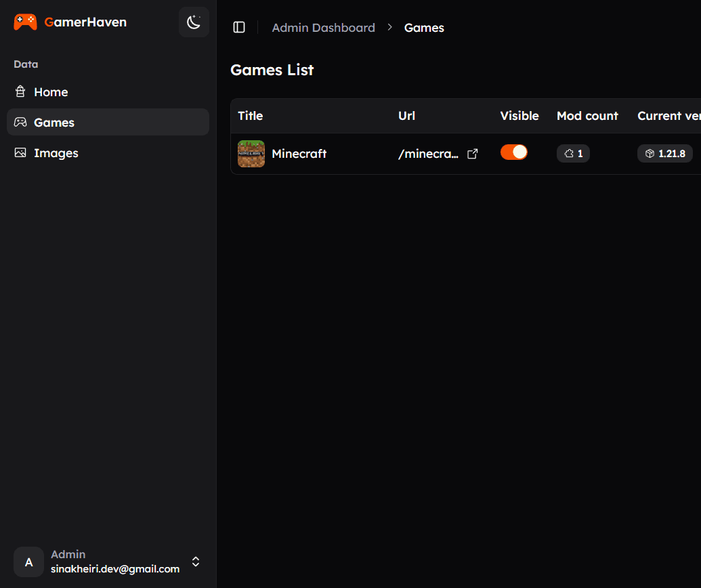Click the GamerHaven controller logo icon

25,22
